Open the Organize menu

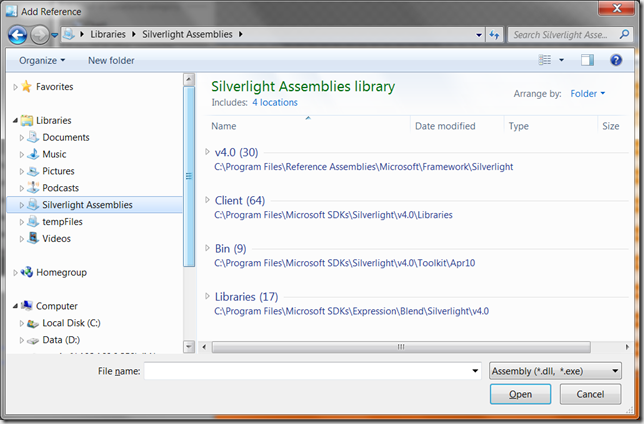(42, 60)
